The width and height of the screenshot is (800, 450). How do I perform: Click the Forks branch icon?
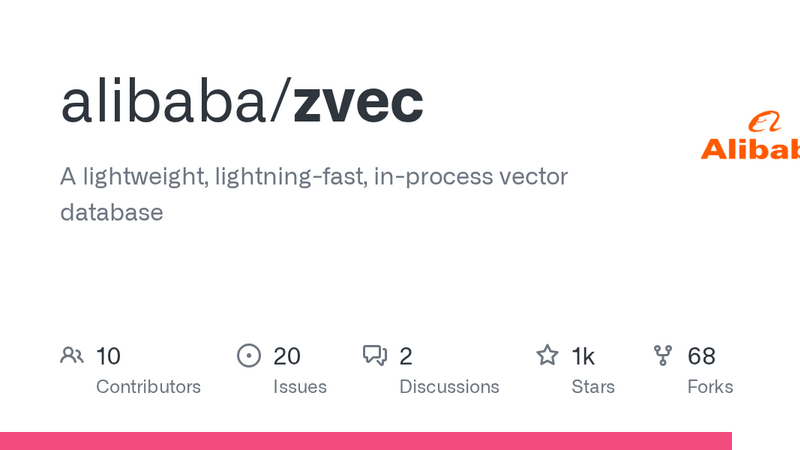[663, 355]
